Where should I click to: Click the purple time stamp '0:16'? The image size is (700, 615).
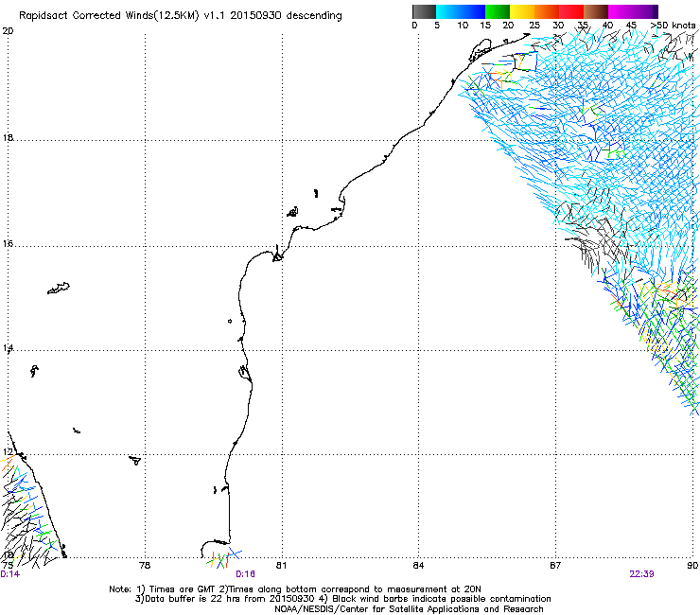click(246, 574)
